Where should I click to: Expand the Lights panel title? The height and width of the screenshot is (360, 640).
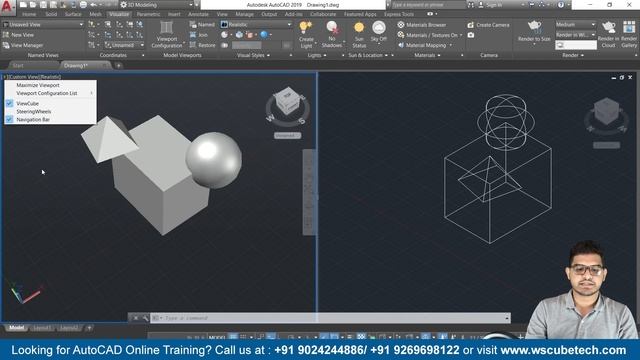[x=317, y=55]
